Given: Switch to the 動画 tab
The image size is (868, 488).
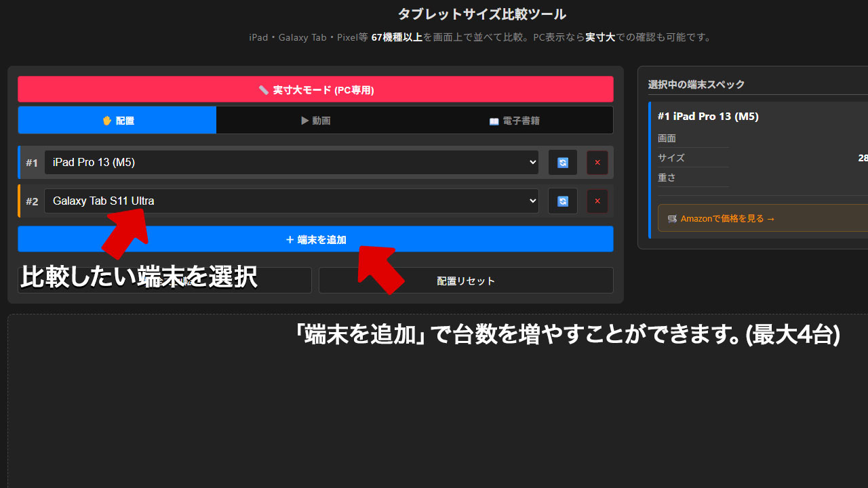Looking at the screenshot, I should click(x=315, y=120).
